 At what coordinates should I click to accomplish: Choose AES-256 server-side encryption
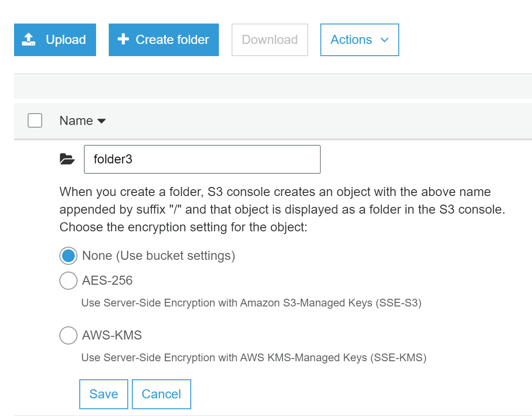[68, 281]
